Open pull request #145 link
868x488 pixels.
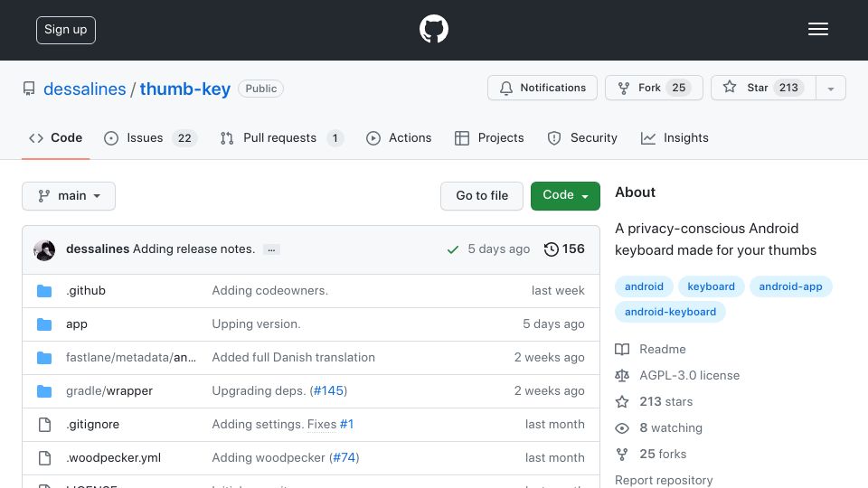(x=328, y=391)
